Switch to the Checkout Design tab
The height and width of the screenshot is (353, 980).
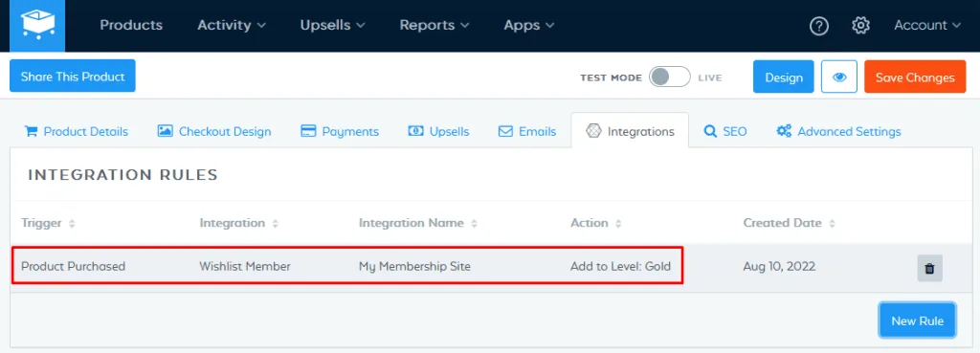coord(214,132)
